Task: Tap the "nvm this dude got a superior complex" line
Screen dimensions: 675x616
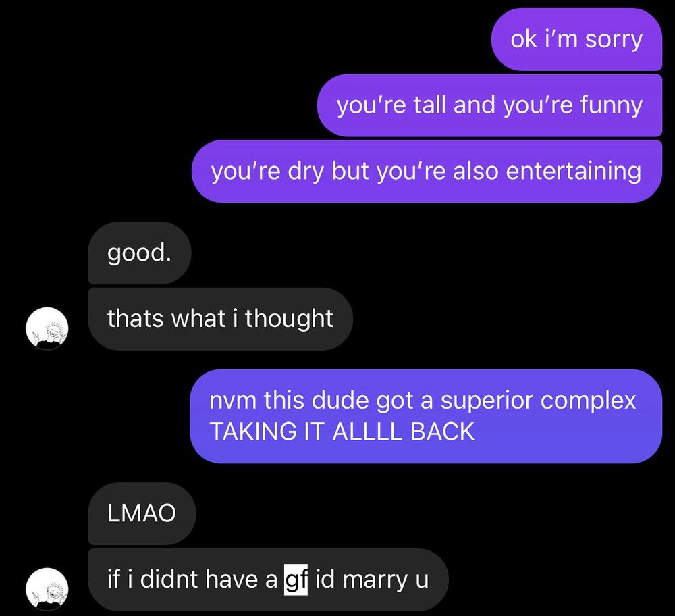Action: click(423, 400)
